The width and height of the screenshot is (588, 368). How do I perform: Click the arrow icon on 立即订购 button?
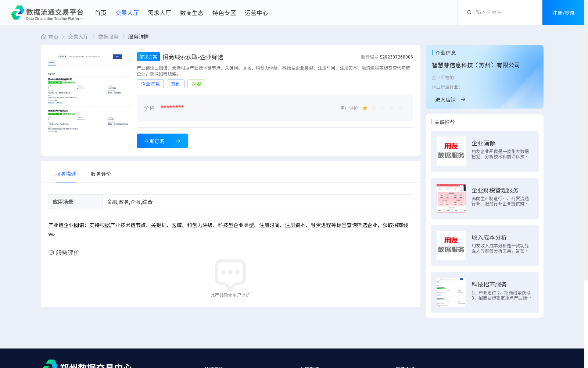pos(178,141)
